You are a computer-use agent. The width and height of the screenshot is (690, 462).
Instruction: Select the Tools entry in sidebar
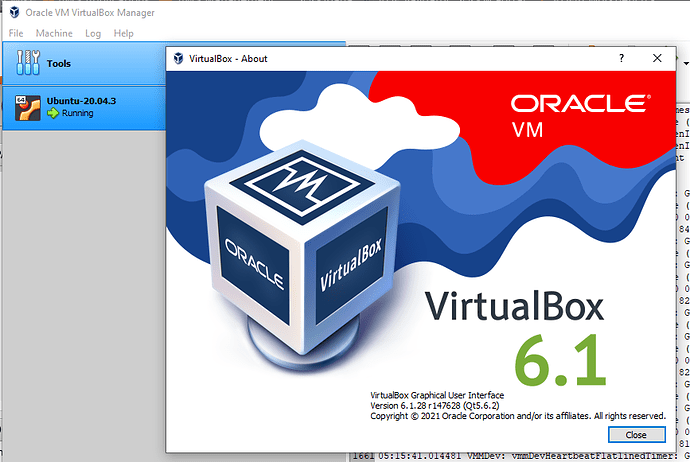coord(84,63)
